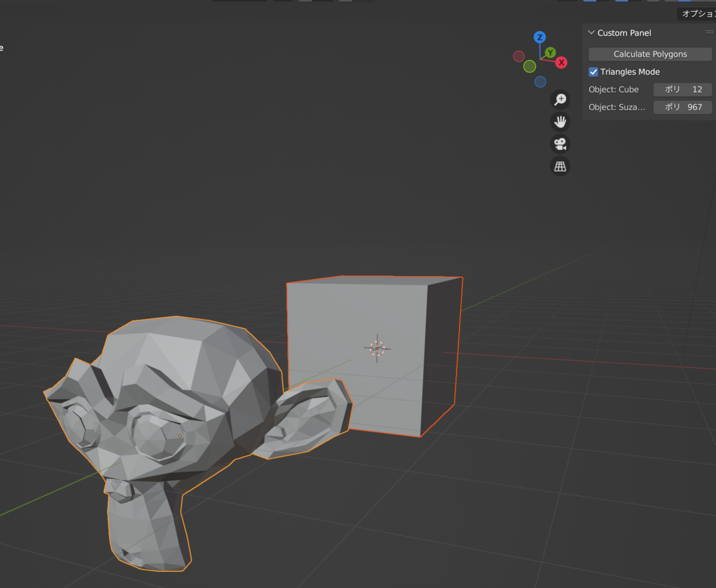
Task: Click the unlabeled red negative X gizmo circle
Action: tap(519, 56)
